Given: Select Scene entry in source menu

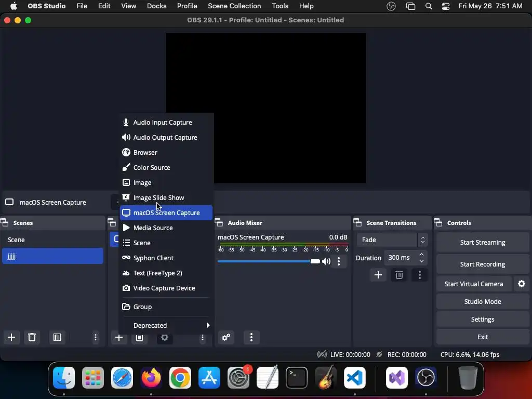Looking at the screenshot, I should pos(166,243).
